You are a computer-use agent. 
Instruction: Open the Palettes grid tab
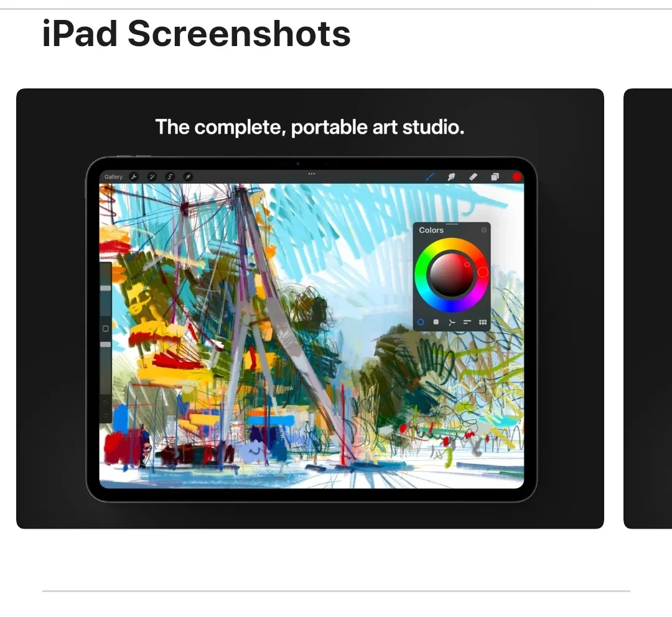483,322
